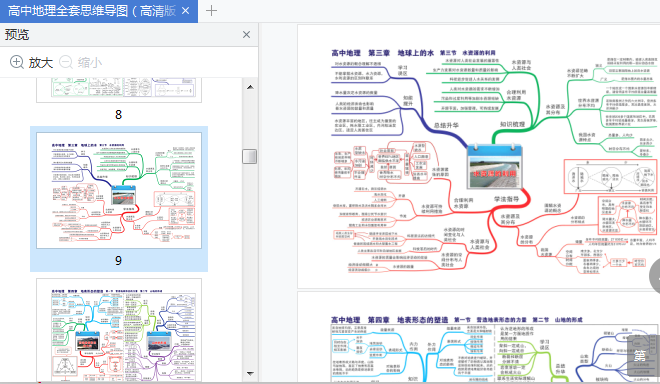Close the 高中地理全套思维导图 tab
The image size is (660, 384).
[x=186, y=11]
